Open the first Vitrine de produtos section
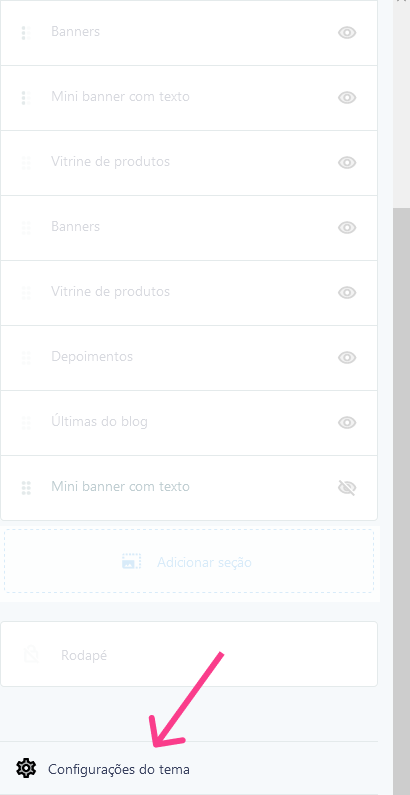This screenshot has width=410, height=795. tap(189, 163)
